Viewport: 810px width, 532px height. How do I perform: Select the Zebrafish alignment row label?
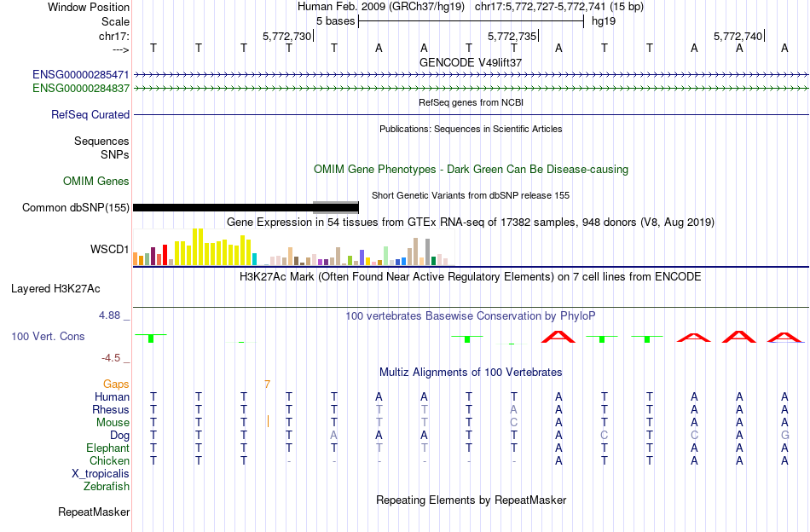106,486
